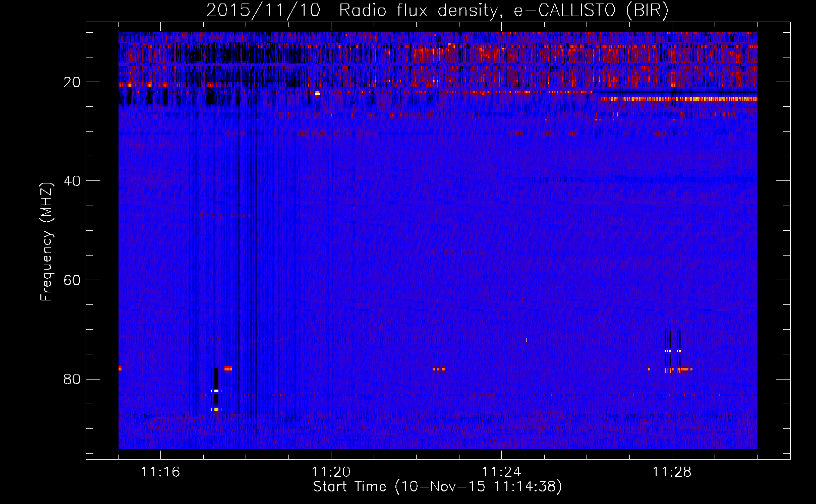Click the '20' frequency tick label

[73, 82]
